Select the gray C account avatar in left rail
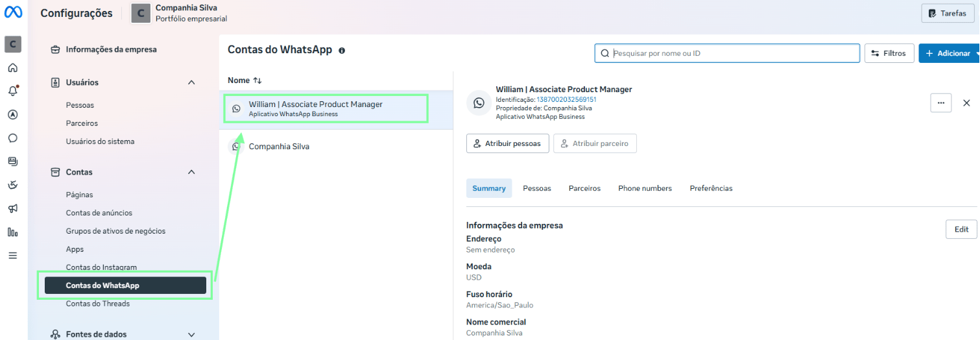This screenshot has height=340, width=980. pyautogui.click(x=13, y=44)
